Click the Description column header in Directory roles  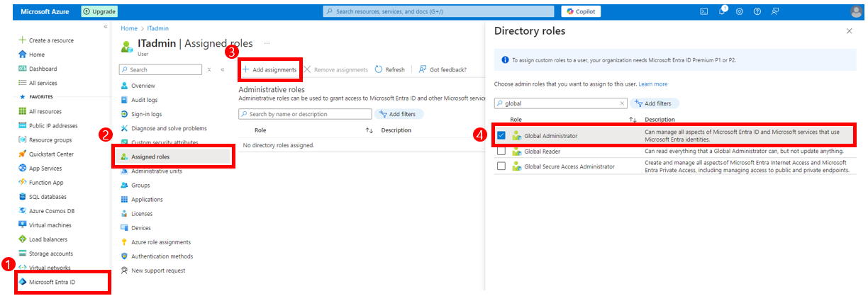660,120
